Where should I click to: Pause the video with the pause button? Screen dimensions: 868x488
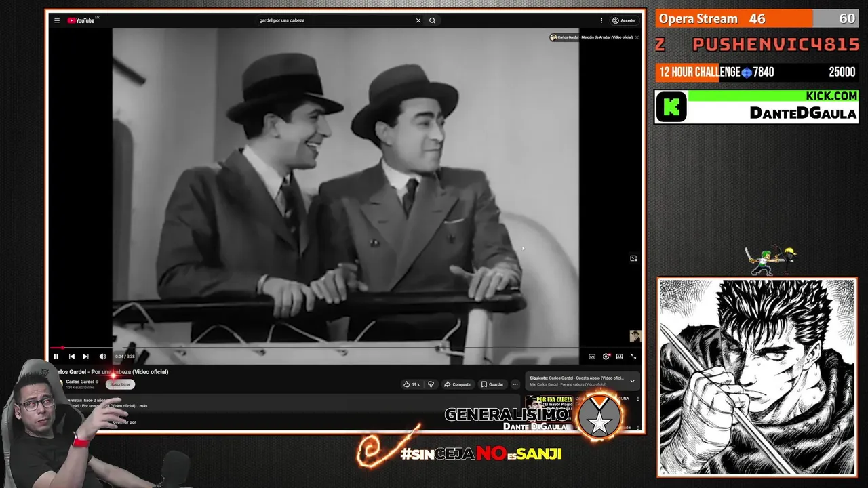[56, 357]
